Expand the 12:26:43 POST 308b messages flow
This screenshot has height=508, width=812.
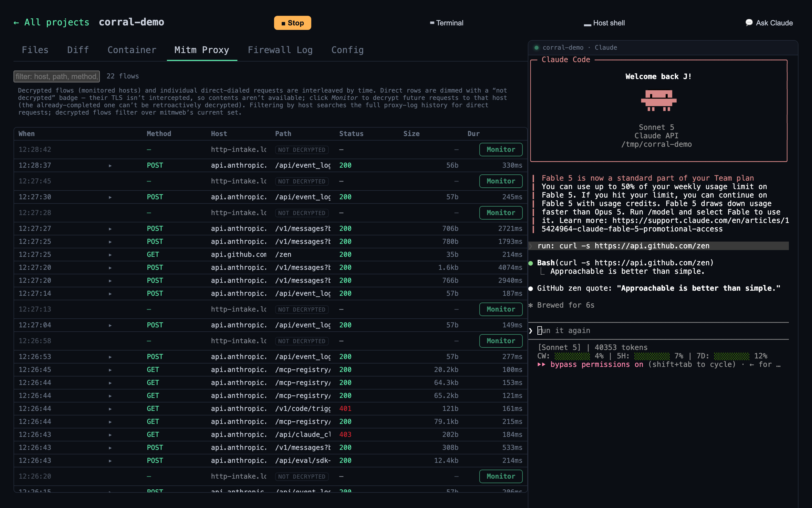(110, 448)
